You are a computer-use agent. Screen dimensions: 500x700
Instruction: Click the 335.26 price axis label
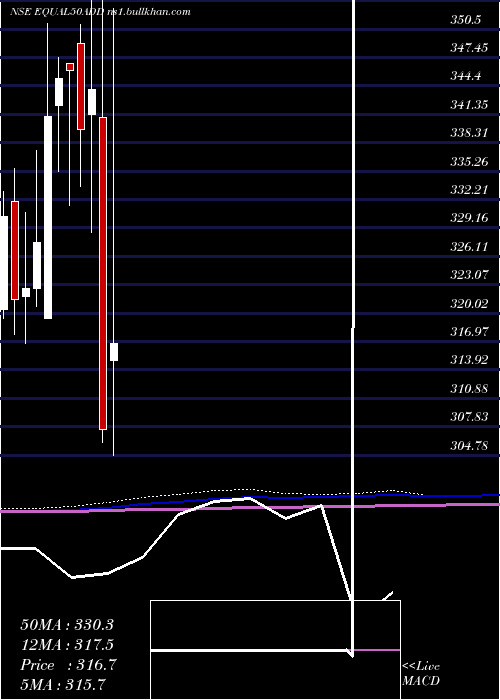tap(469, 161)
